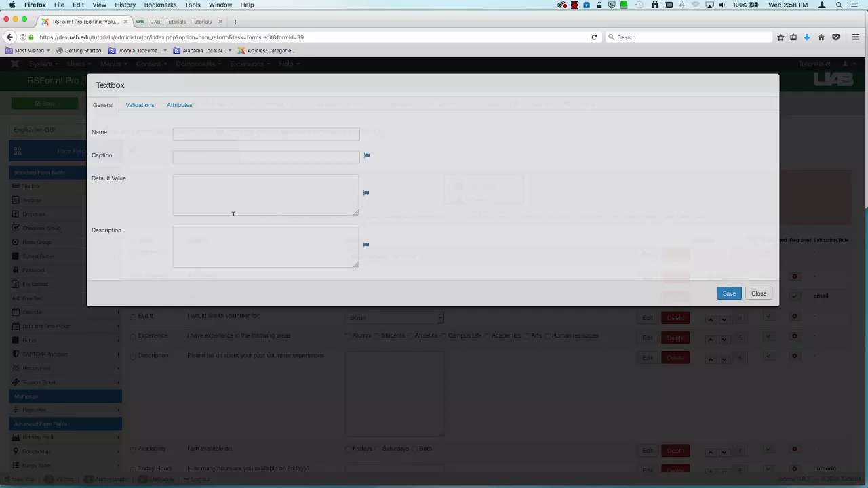This screenshot has height=488, width=868.
Task: Tick the Availability row checkbox
Action: pyautogui.click(x=133, y=449)
